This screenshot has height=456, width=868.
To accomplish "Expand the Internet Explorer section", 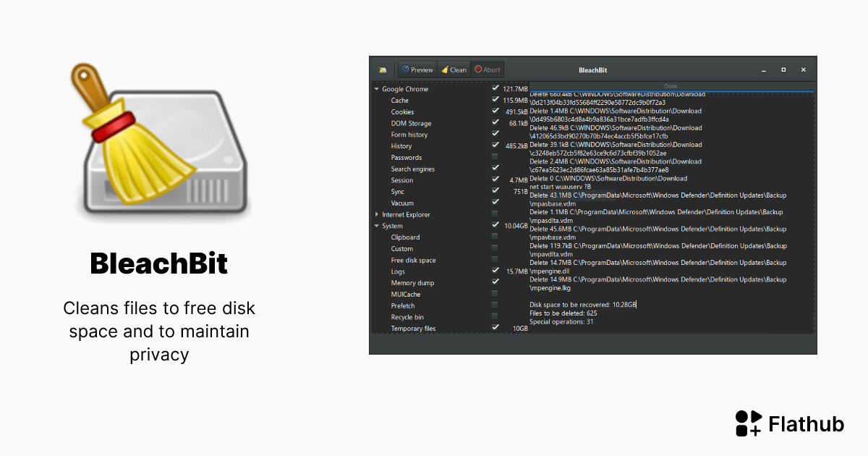I will click(x=376, y=214).
